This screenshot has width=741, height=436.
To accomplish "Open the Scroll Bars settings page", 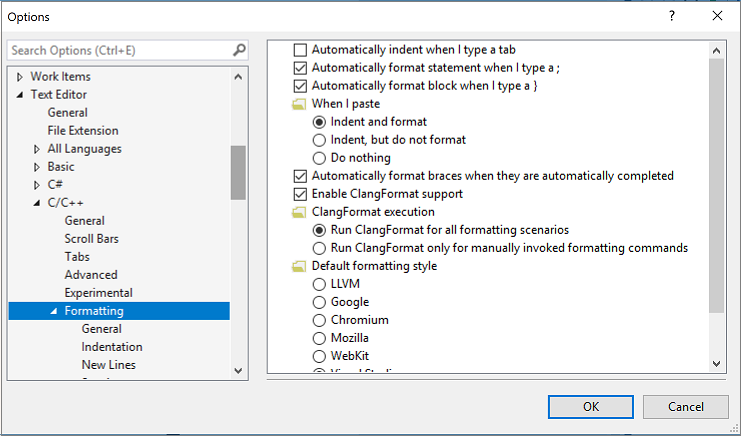I will (x=91, y=239).
